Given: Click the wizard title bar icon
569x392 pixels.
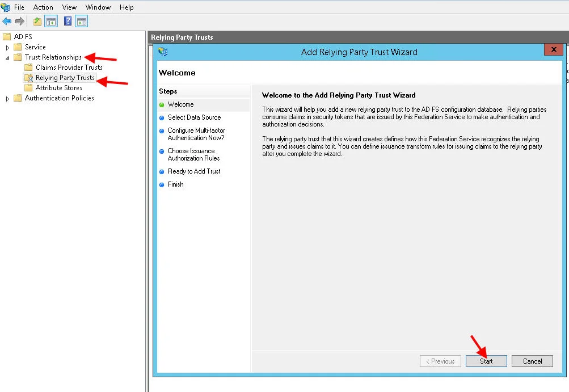Looking at the screenshot, I should click(x=163, y=52).
